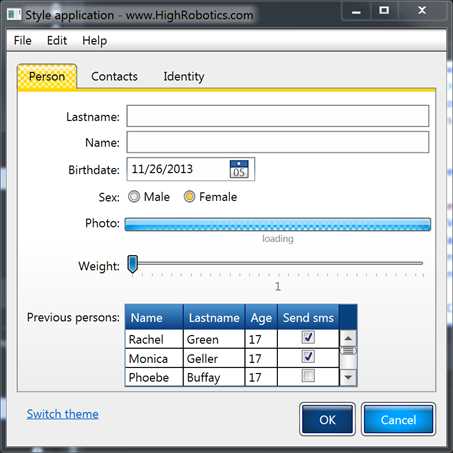Select the Male radio button
The image size is (453, 453).
point(134,197)
